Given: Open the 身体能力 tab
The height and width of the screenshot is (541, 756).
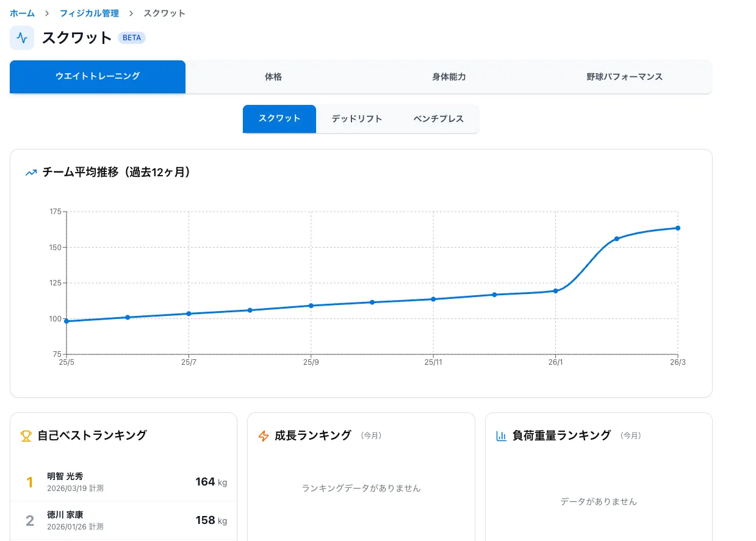Looking at the screenshot, I should 448,77.
